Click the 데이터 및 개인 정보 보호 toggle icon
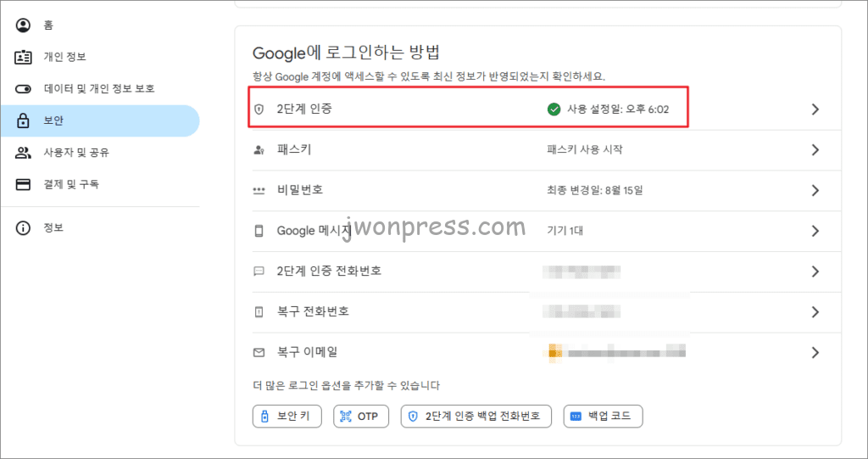Image resolution: width=868 pixels, height=459 pixels. [x=24, y=89]
